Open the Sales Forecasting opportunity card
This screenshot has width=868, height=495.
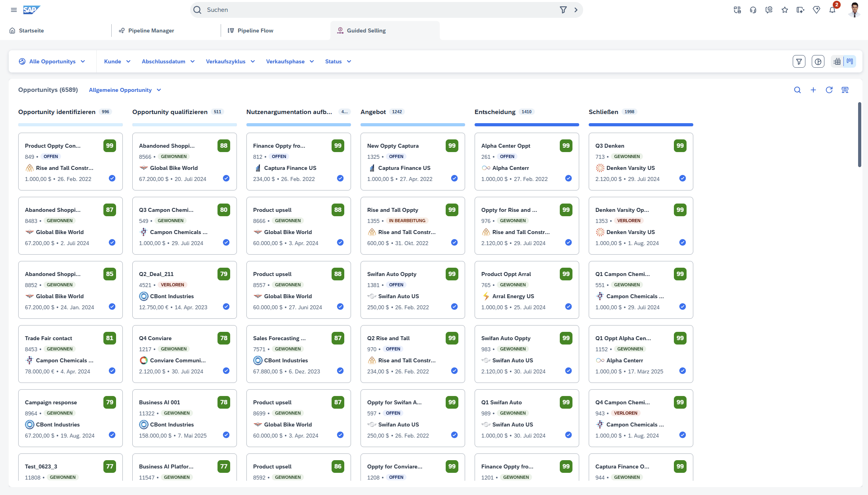pos(299,354)
